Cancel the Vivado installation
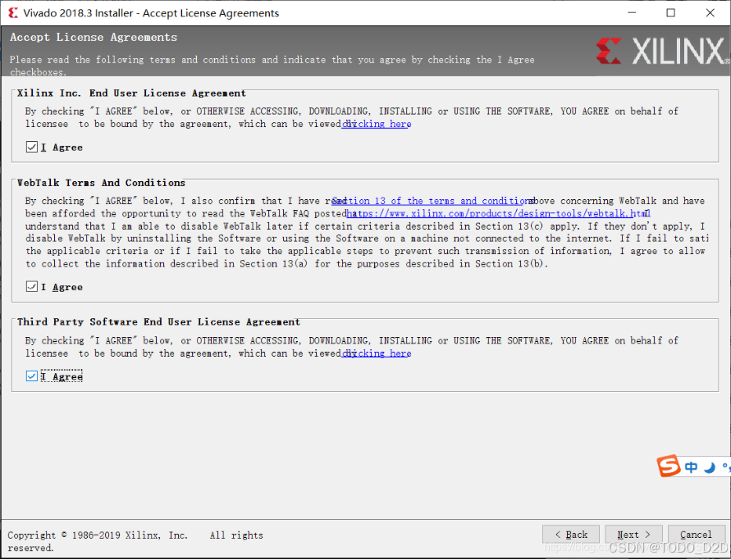Viewport: 731px width, 560px height. [x=696, y=535]
